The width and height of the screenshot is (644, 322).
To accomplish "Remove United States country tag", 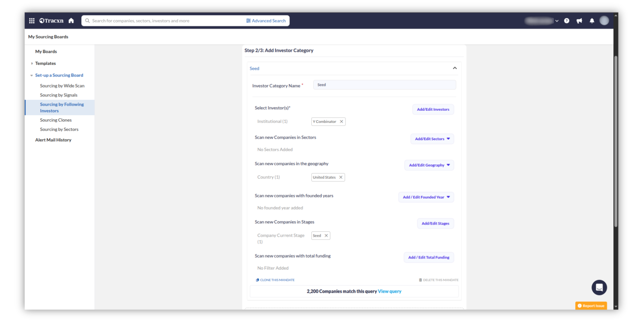I will (x=341, y=177).
